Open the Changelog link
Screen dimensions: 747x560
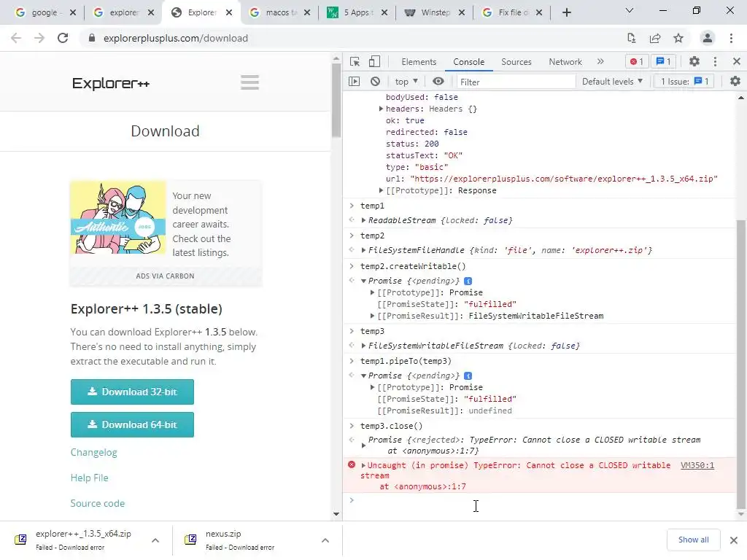pos(94,452)
